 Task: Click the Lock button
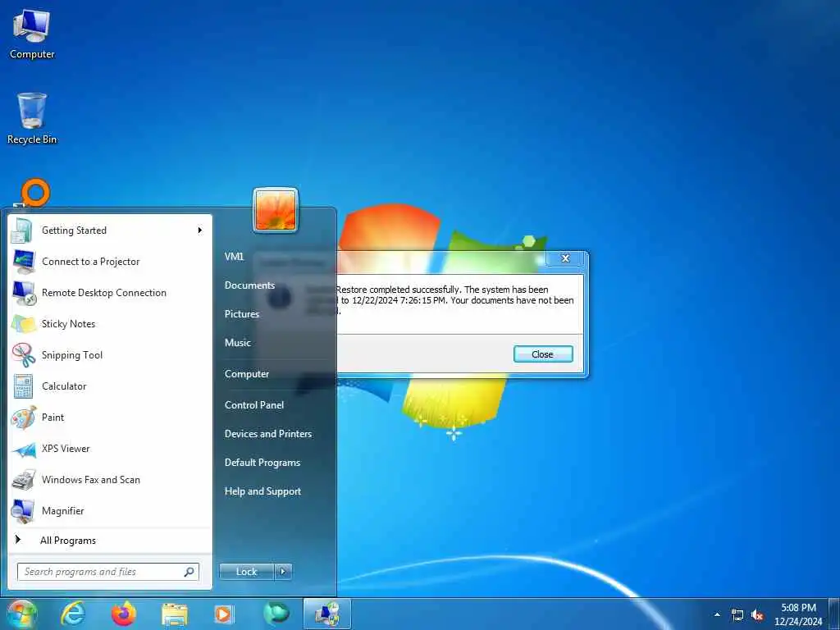tap(246, 572)
